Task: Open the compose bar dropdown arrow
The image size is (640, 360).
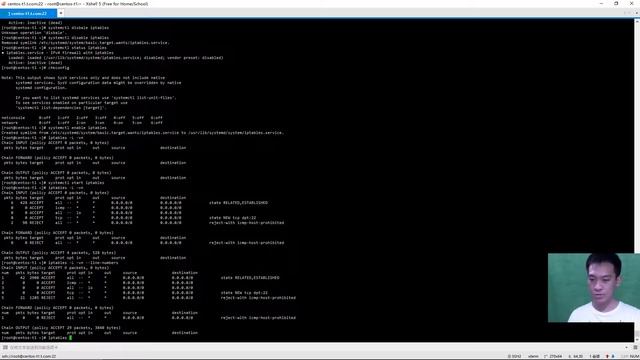Action: click(627, 347)
